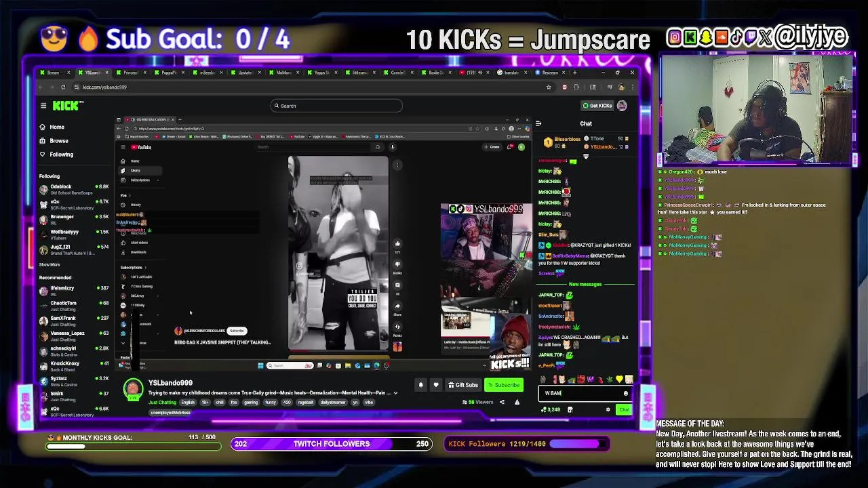Open Vanessa_Lopez recommended channel
This screenshot has width=868, height=488.
[74, 335]
